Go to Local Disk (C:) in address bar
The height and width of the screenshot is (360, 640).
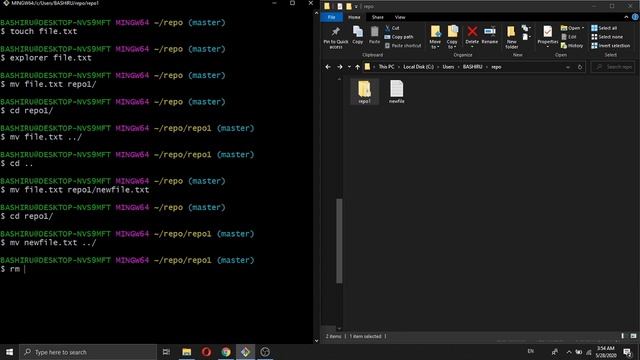coord(418,67)
